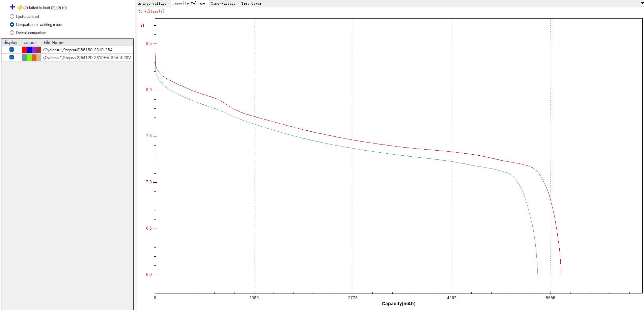Viewport: 644px width, 310px height.
Task: Click the Capacity(mAh) x-axis title
Action: point(398,304)
